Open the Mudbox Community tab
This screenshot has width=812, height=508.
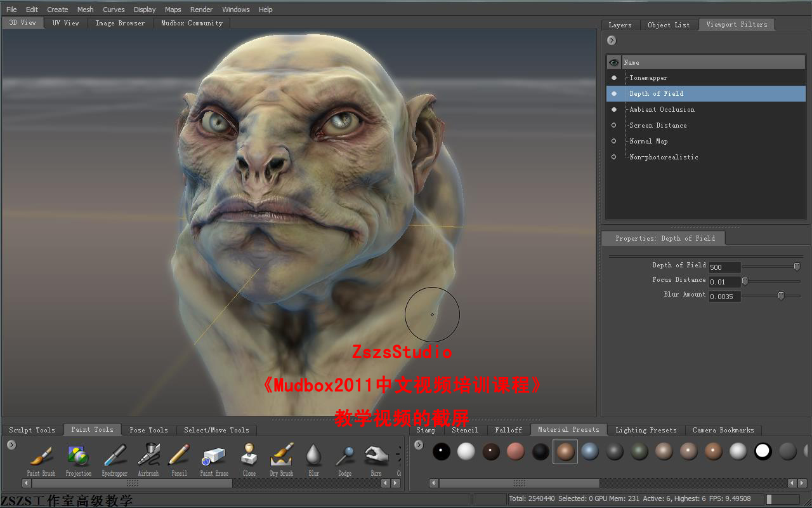coord(192,23)
